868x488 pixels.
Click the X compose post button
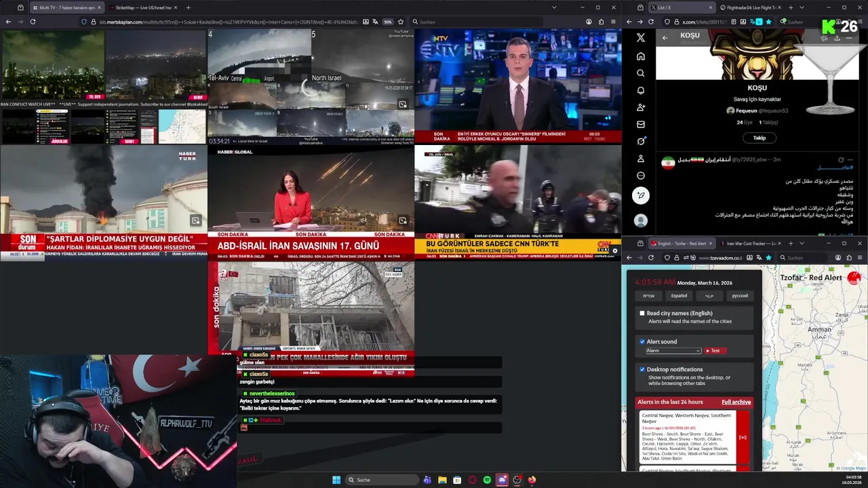click(x=641, y=196)
